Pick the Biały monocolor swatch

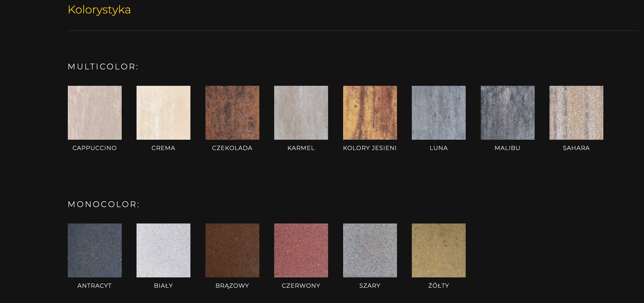[x=163, y=250]
